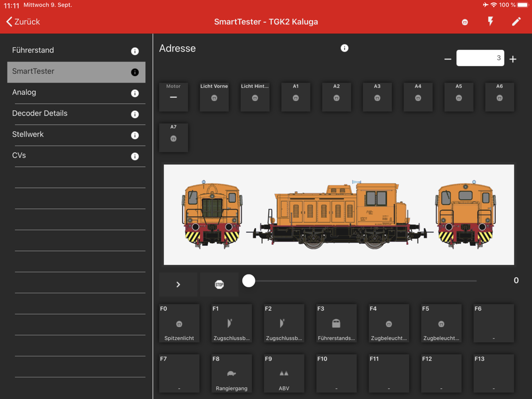Change direction with the arrow button
This screenshot has width=532, height=399.
click(178, 284)
